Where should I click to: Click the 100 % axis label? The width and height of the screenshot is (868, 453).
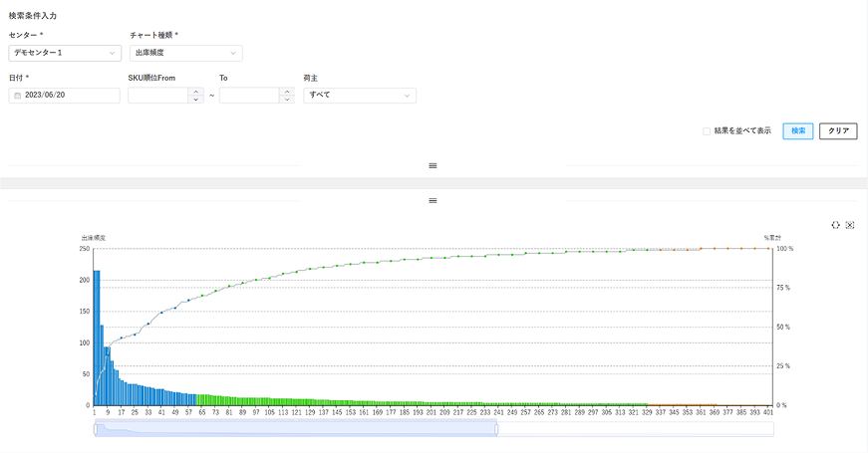(x=785, y=249)
